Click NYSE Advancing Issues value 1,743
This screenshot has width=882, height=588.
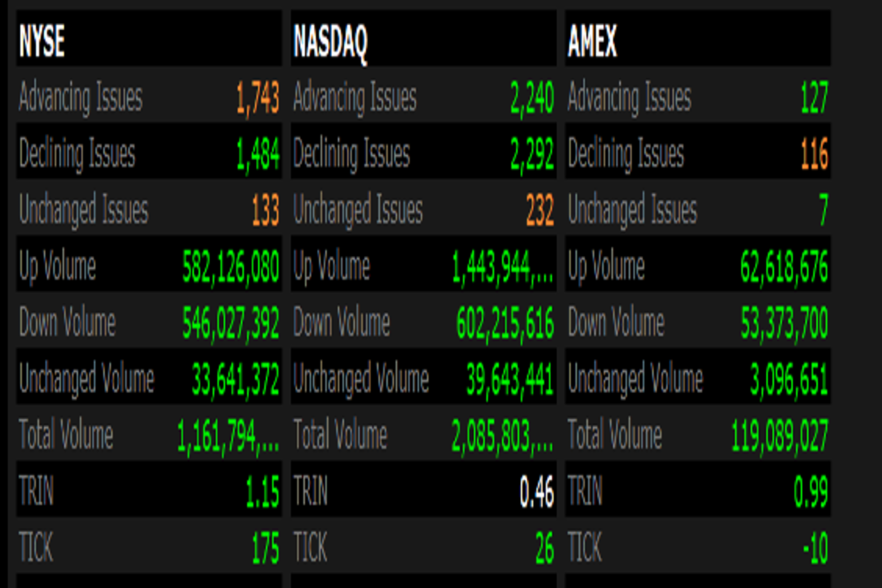pos(257,98)
